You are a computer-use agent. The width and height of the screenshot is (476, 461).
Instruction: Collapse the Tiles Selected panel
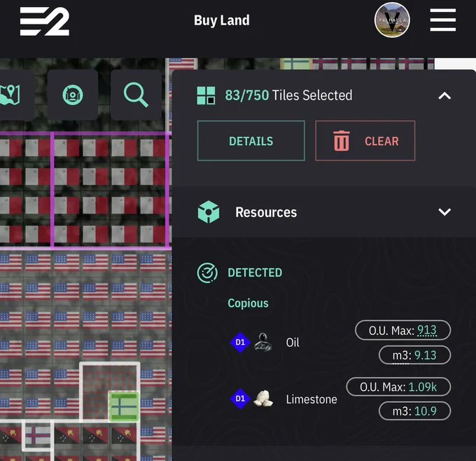(444, 96)
